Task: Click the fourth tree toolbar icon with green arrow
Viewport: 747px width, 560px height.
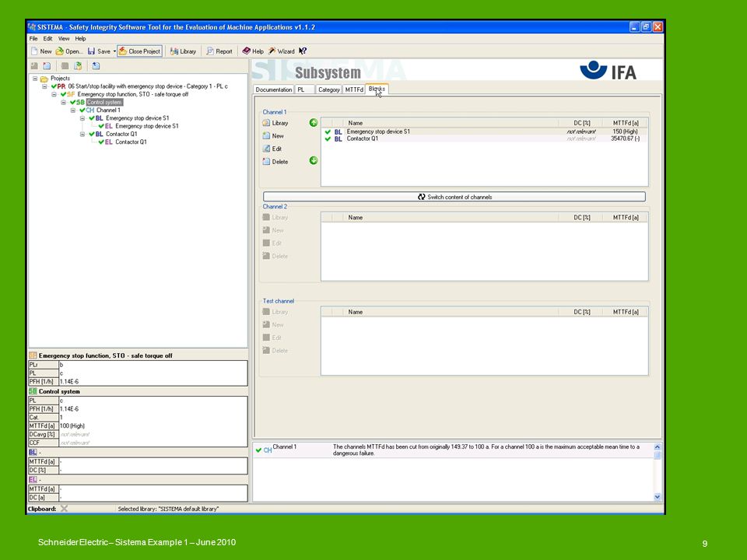Action: pos(78,65)
